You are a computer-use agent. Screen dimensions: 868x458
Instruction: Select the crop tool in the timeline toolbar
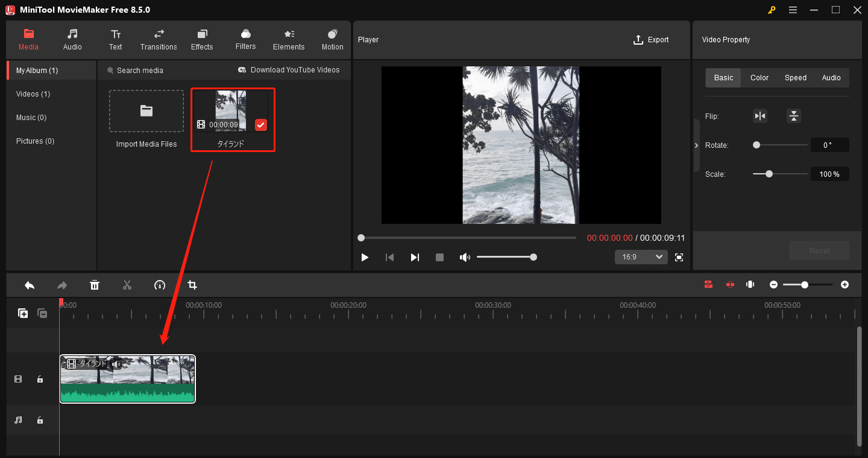[192, 284]
